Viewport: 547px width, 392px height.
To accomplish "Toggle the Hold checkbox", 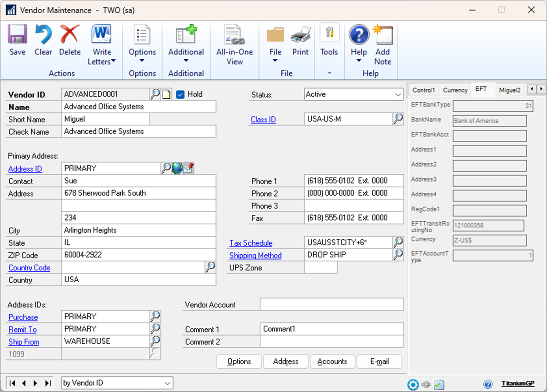I will coord(180,94).
